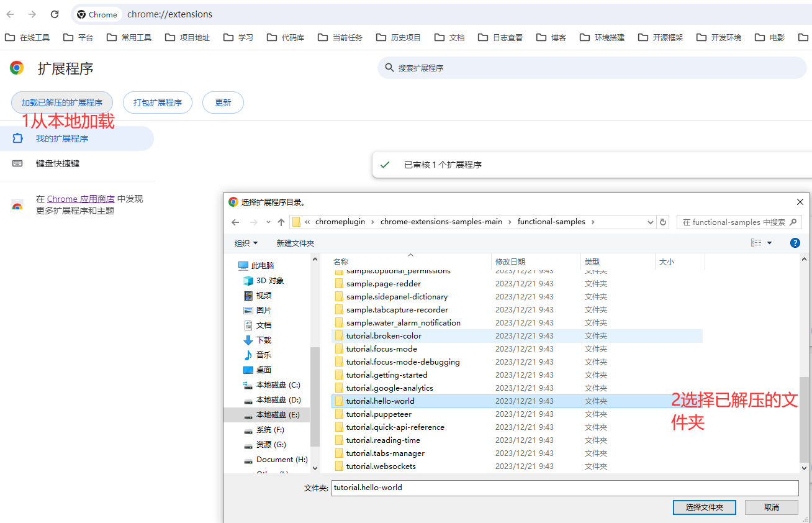Image resolution: width=812 pixels, height=523 pixels.
Task: Click the Chrome forward navigation arrow
Action: tap(32, 14)
